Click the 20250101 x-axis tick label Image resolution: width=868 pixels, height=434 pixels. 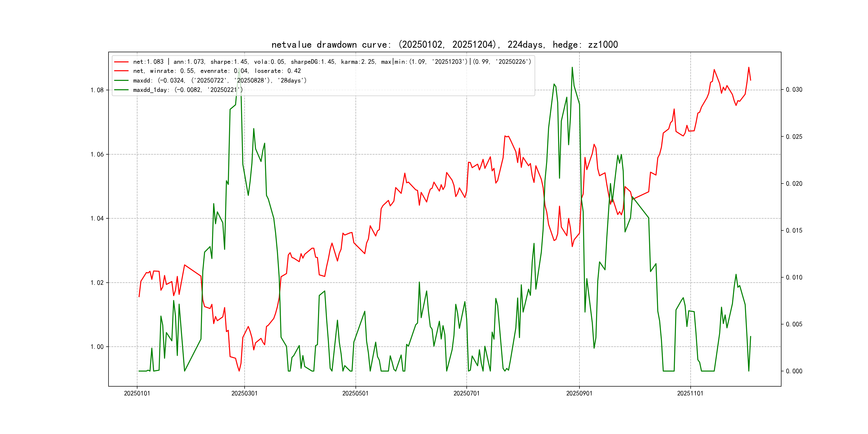tap(137, 393)
